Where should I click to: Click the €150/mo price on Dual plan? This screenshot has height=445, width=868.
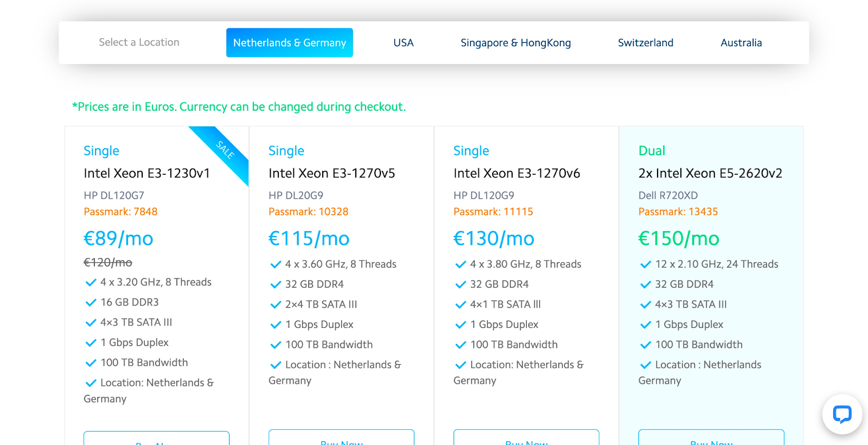click(679, 238)
